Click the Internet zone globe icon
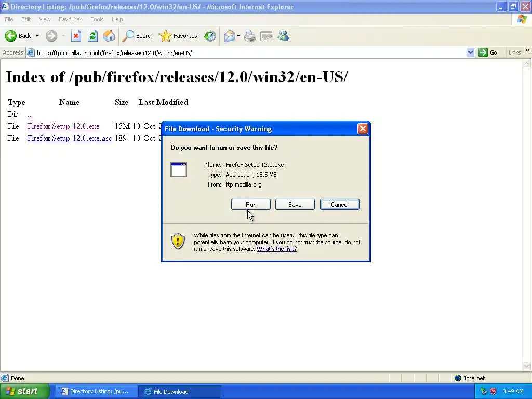 click(x=458, y=378)
